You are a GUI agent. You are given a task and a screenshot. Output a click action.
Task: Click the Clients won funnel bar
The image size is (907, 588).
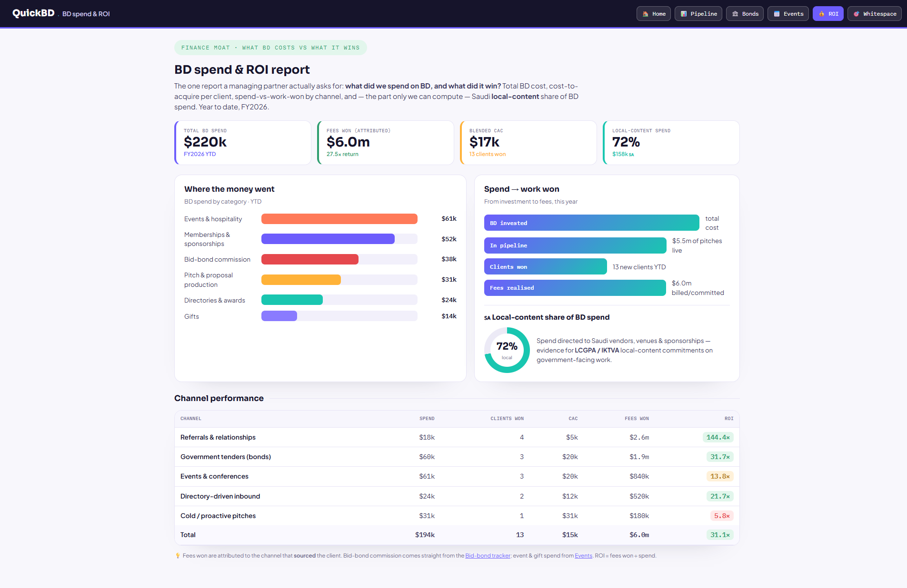[x=546, y=266]
